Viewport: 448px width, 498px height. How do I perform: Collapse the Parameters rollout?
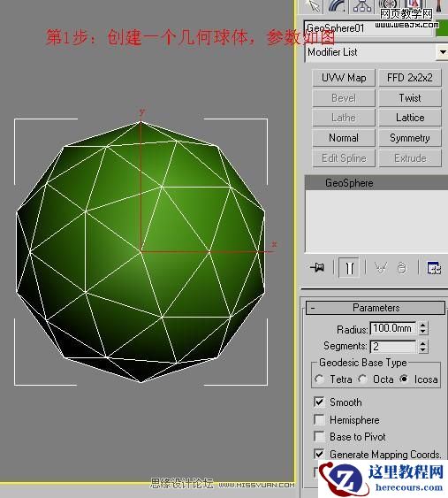[x=376, y=308]
